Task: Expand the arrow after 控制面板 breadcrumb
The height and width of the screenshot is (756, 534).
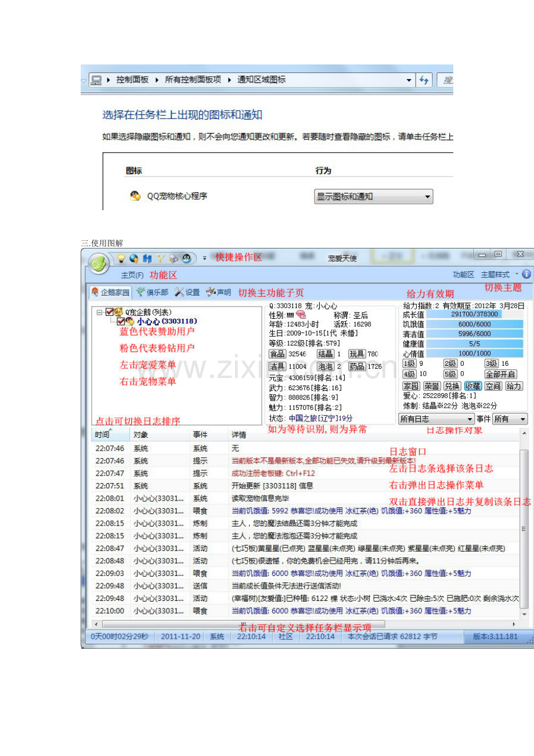Action: (157, 80)
